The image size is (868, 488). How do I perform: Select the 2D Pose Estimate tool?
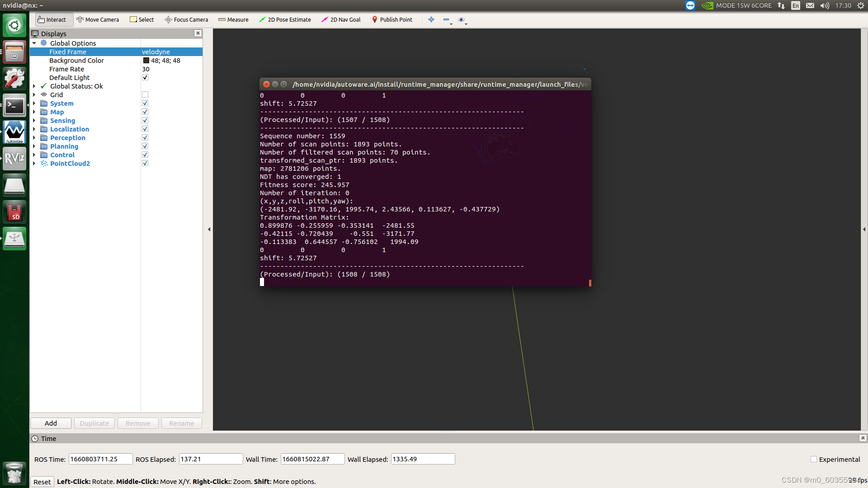[x=285, y=19]
